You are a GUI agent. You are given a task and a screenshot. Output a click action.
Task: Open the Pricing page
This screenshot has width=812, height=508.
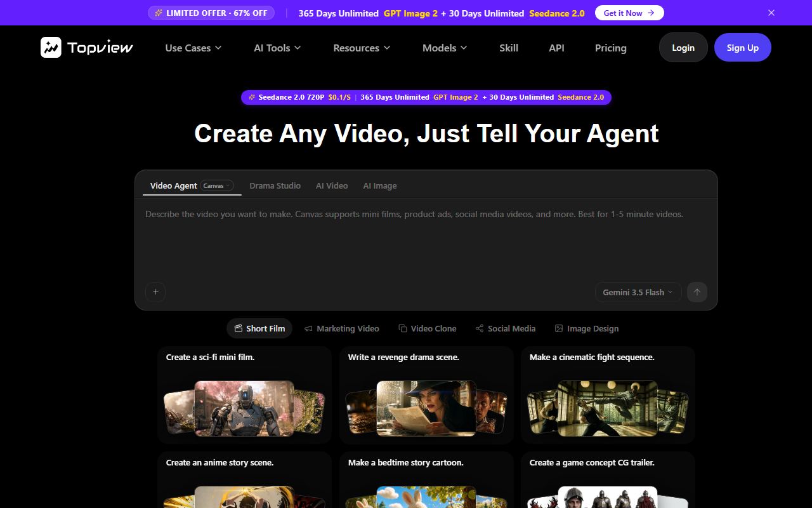[x=610, y=48]
